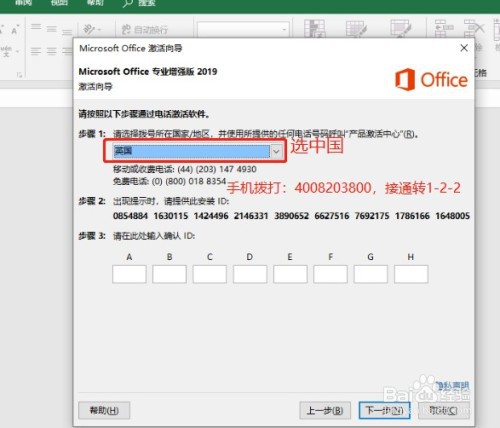Select installation ID group 0854884
500x428 pixels.
[130, 216]
